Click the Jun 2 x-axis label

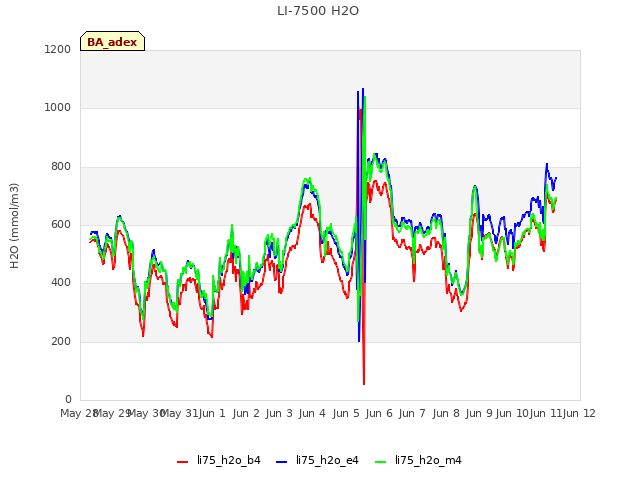click(246, 413)
